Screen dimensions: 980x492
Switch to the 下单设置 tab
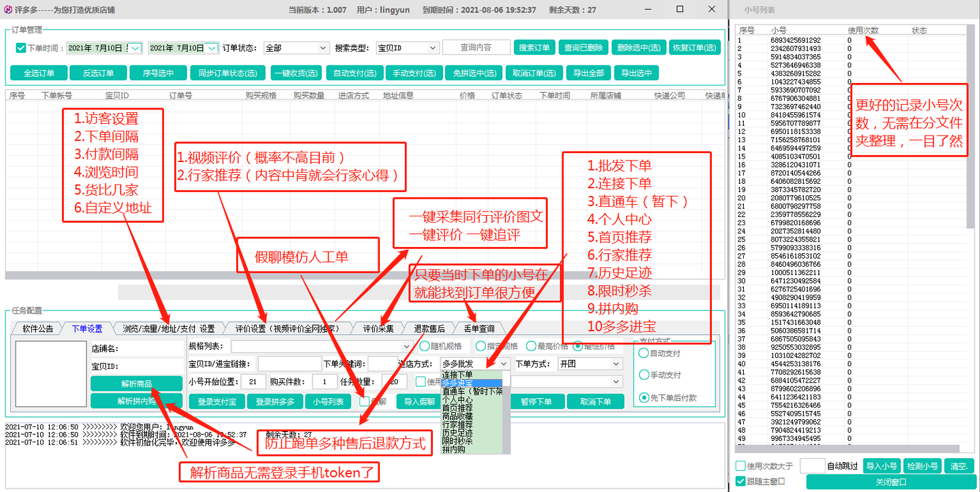86,328
